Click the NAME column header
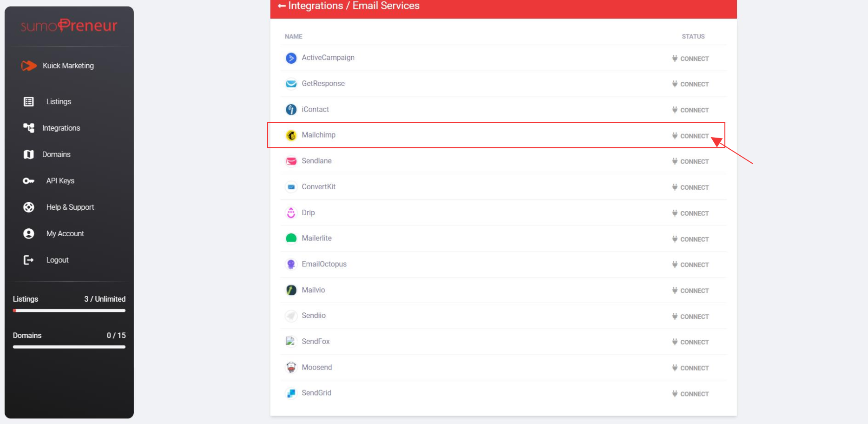 point(294,37)
